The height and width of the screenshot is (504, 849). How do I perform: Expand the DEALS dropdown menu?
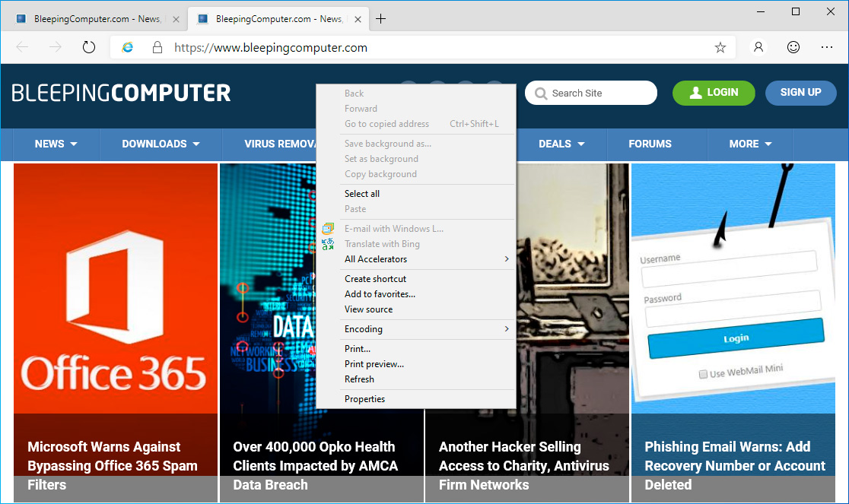[x=561, y=144]
